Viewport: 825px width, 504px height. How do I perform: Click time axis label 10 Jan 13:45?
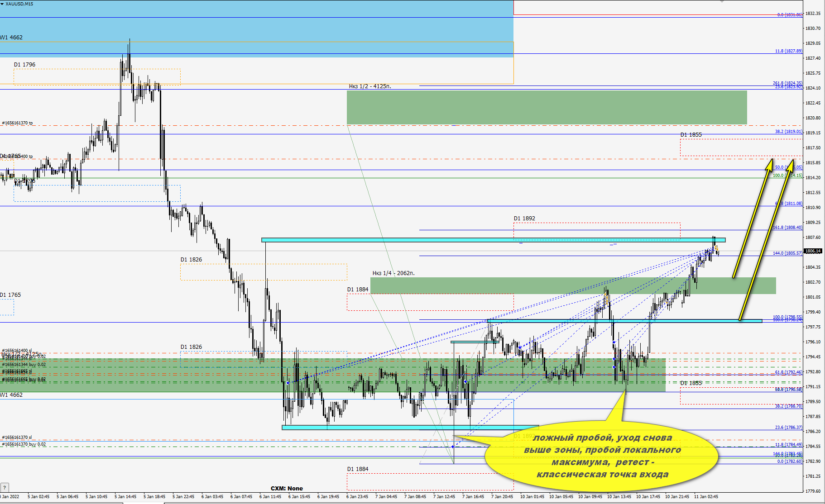pos(619,497)
